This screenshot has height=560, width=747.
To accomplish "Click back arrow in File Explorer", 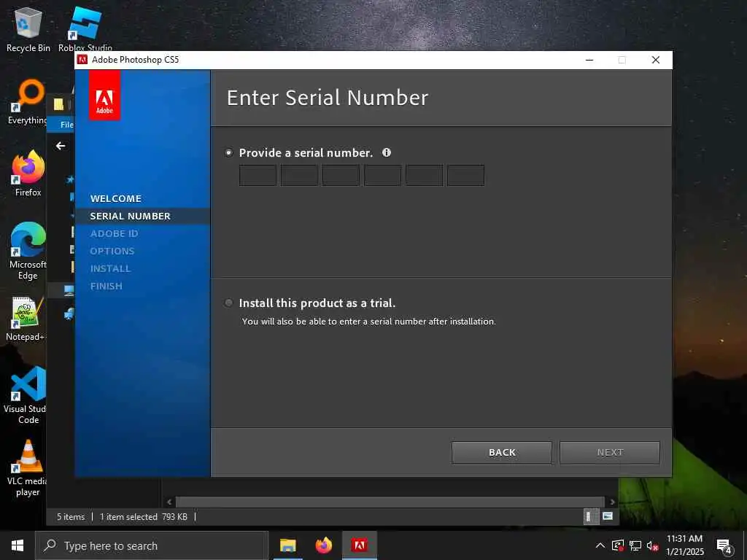I will (x=61, y=146).
